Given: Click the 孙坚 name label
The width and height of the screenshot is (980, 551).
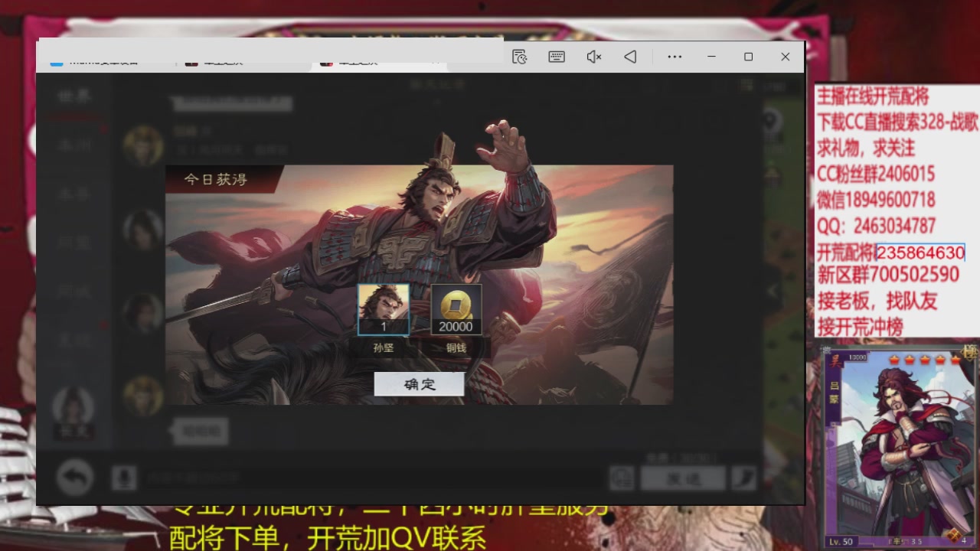Looking at the screenshot, I should pyautogui.click(x=384, y=348).
